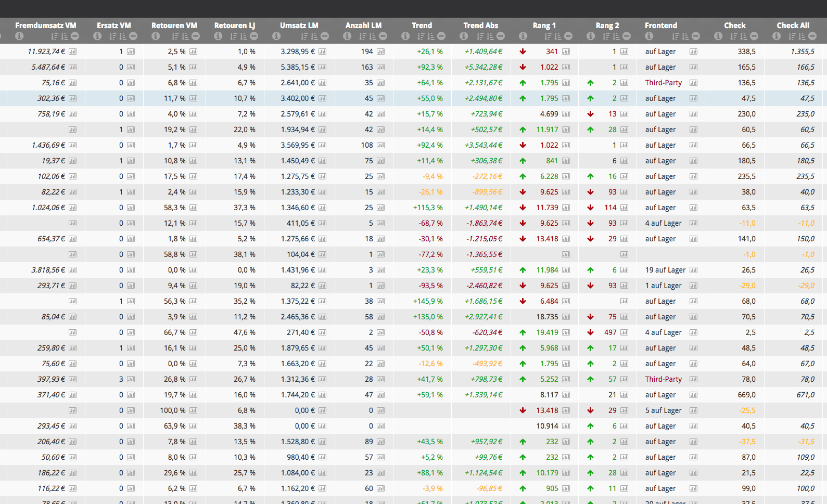Image resolution: width=827 pixels, height=504 pixels.
Task: Remove the Trend Abs column via minus icon
Action: click(501, 36)
